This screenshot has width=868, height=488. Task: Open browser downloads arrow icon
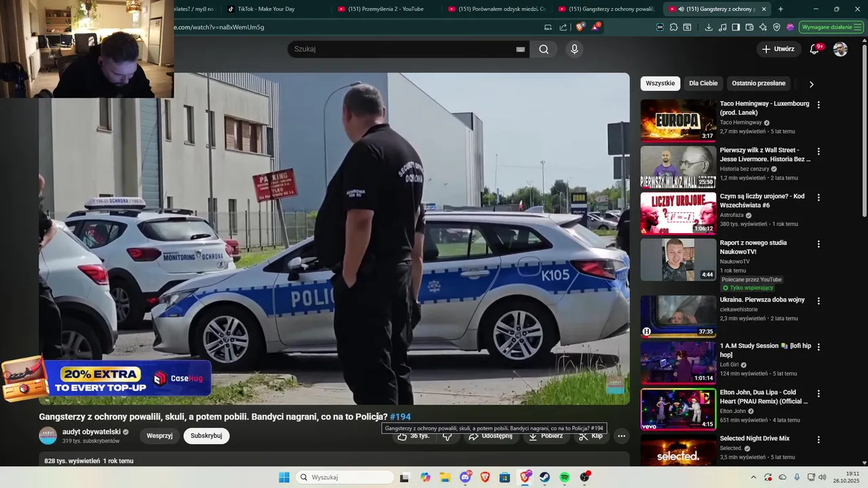tap(709, 27)
